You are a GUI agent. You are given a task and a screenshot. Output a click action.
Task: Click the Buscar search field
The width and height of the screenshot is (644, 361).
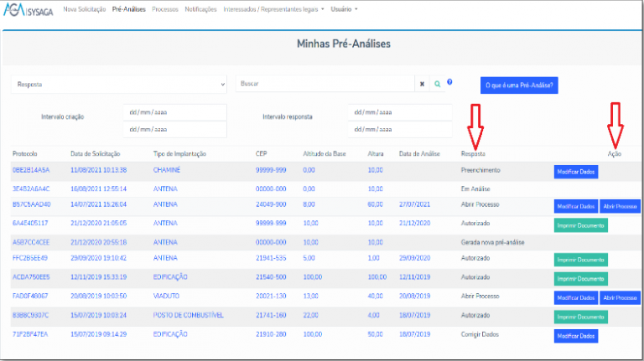pyautogui.click(x=325, y=84)
